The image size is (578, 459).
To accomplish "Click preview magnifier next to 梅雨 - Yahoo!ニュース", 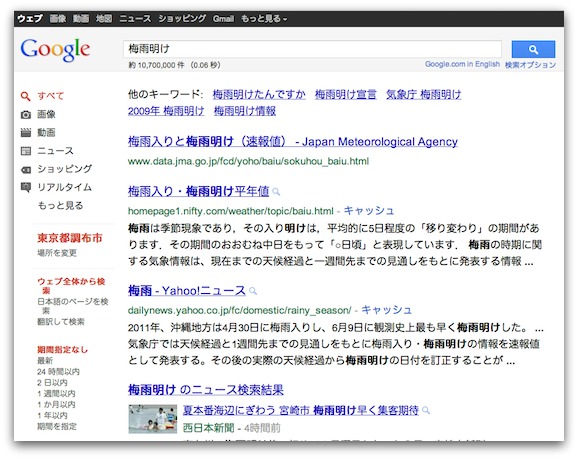I will [x=253, y=291].
